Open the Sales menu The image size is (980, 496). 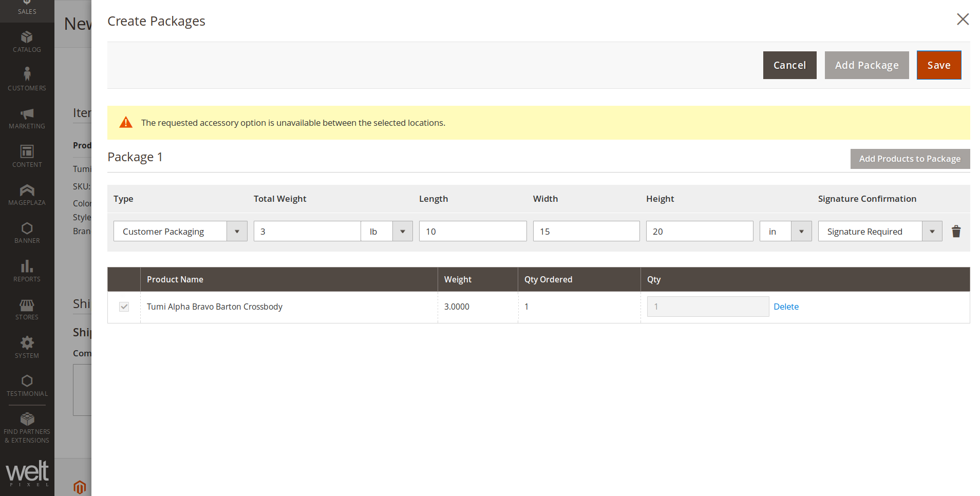click(27, 7)
